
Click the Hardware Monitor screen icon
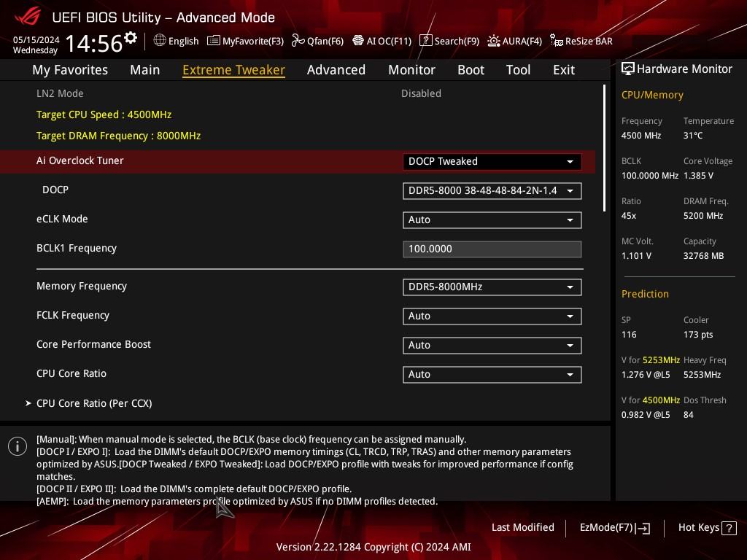point(628,69)
